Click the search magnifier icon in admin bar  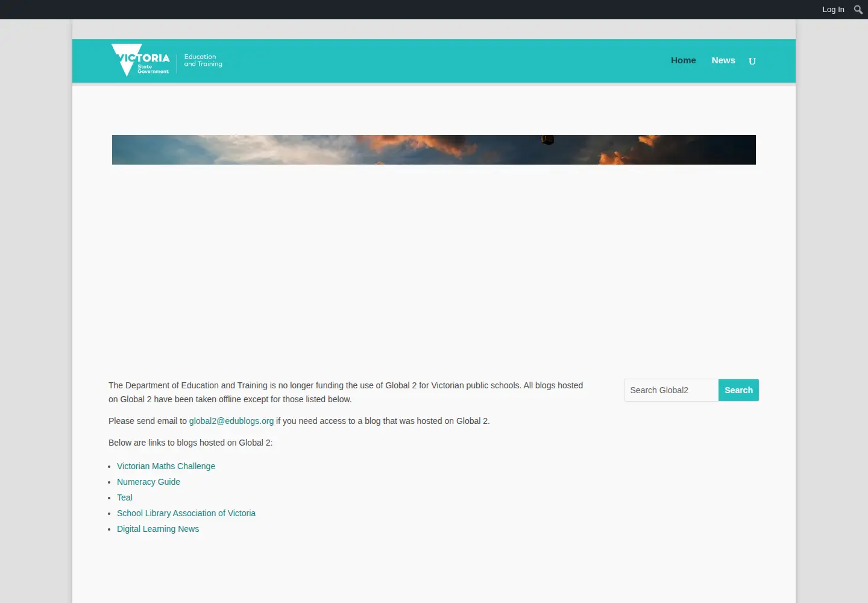click(858, 10)
